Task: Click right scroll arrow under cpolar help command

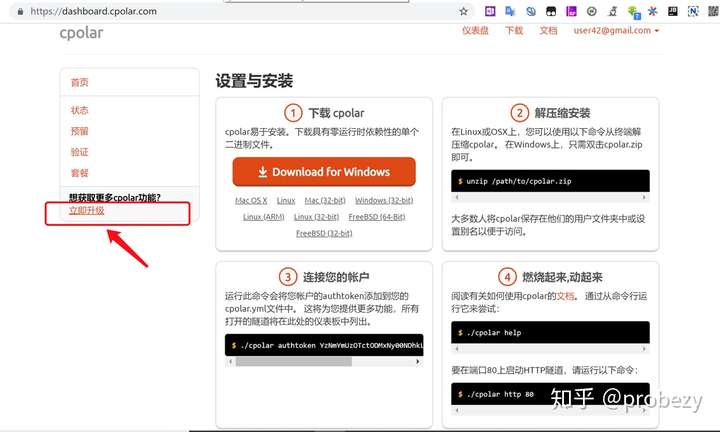Action: (x=644, y=349)
